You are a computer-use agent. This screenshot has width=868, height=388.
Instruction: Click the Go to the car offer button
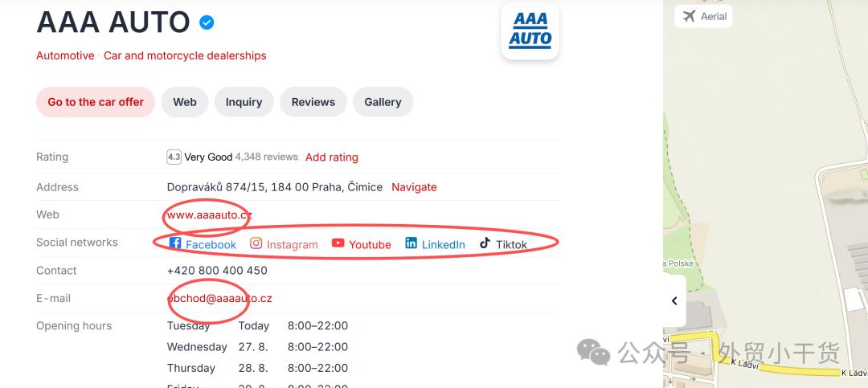coord(95,102)
